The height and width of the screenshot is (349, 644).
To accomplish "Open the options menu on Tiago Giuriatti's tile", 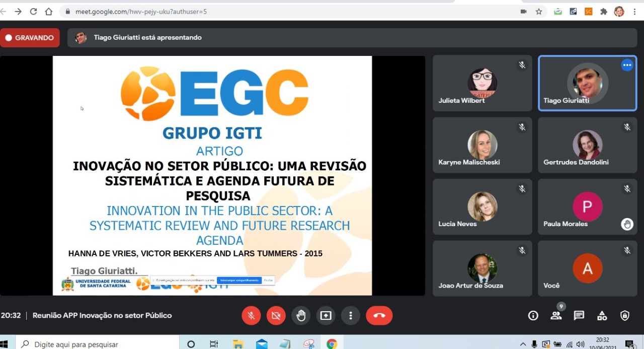I will [627, 65].
